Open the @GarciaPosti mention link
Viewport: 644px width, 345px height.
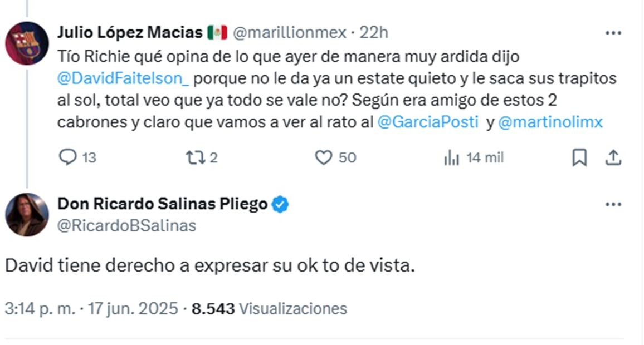[x=427, y=122]
